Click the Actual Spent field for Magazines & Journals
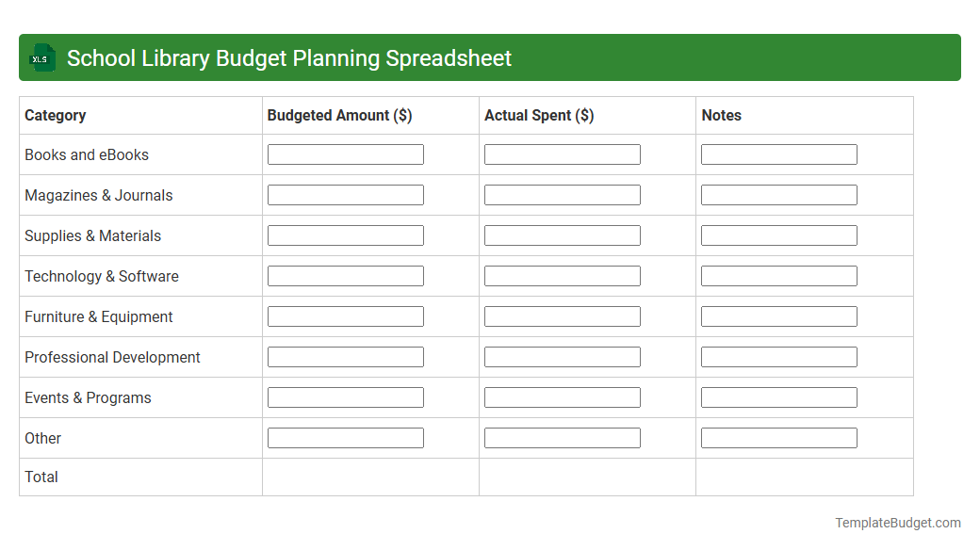This screenshot has height=550, width=980. coord(562,194)
